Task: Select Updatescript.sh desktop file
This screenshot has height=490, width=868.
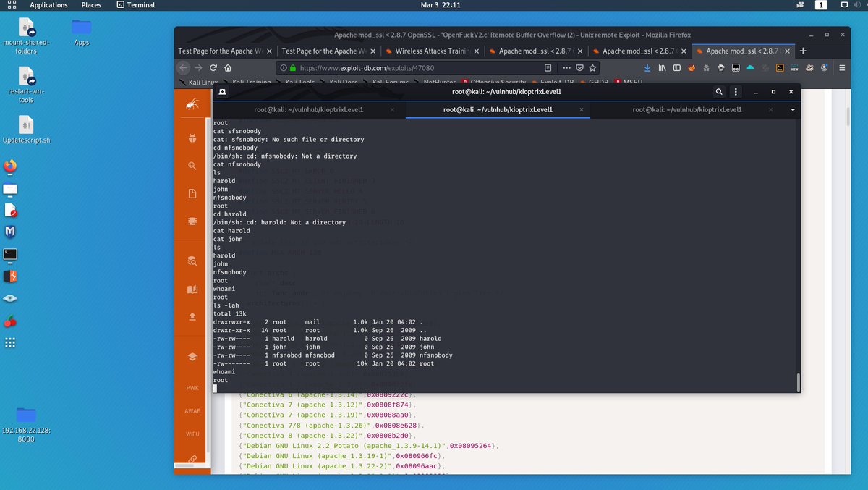Action: (x=26, y=130)
